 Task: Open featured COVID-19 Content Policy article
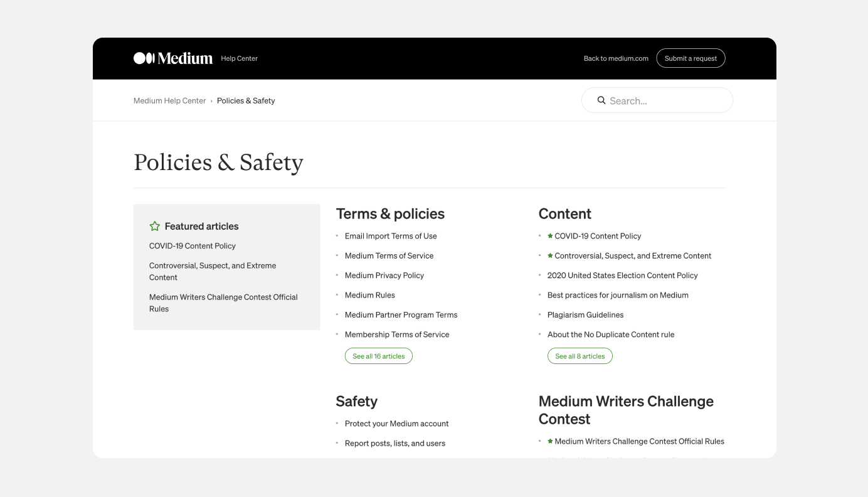pyautogui.click(x=193, y=246)
